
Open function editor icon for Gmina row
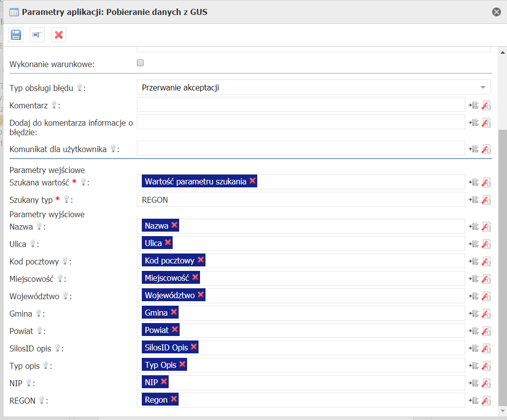tap(487, 313)
